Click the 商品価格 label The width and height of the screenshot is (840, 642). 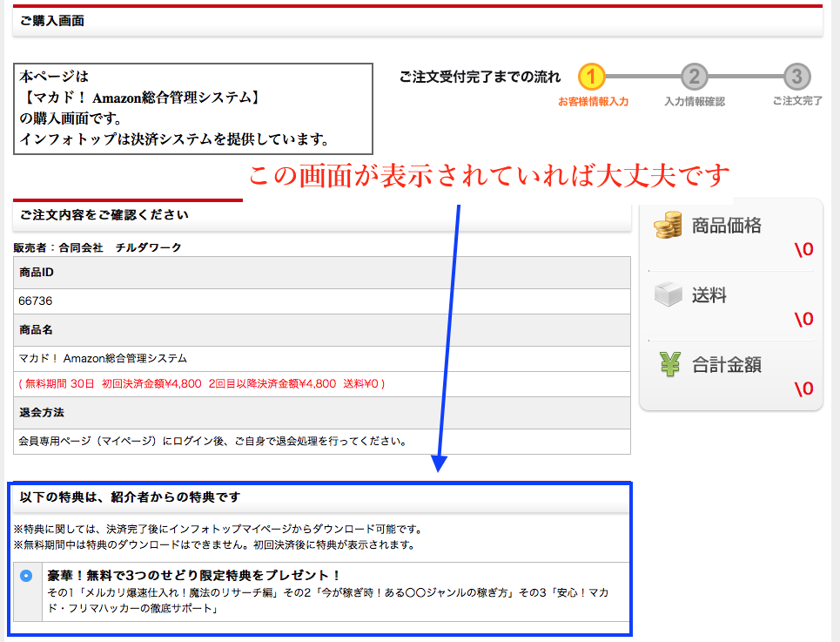pyautogui.click(x=727, y=226)
